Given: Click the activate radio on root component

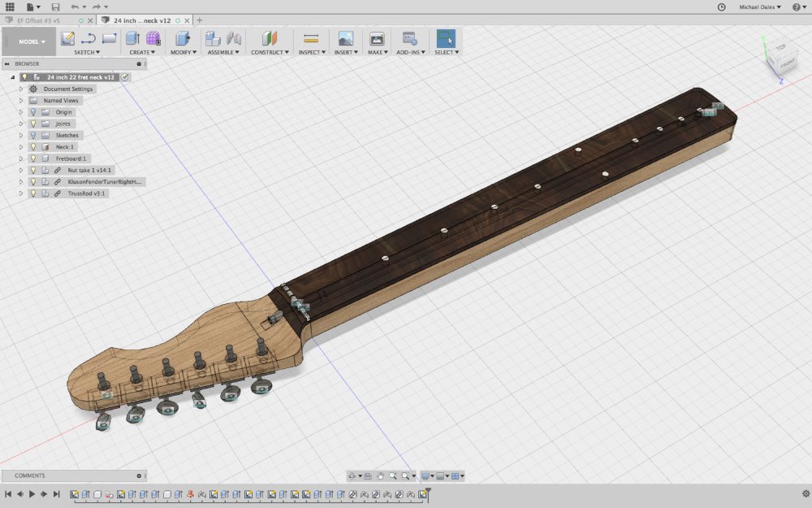Looking at the screenshot, I should 125,77.
